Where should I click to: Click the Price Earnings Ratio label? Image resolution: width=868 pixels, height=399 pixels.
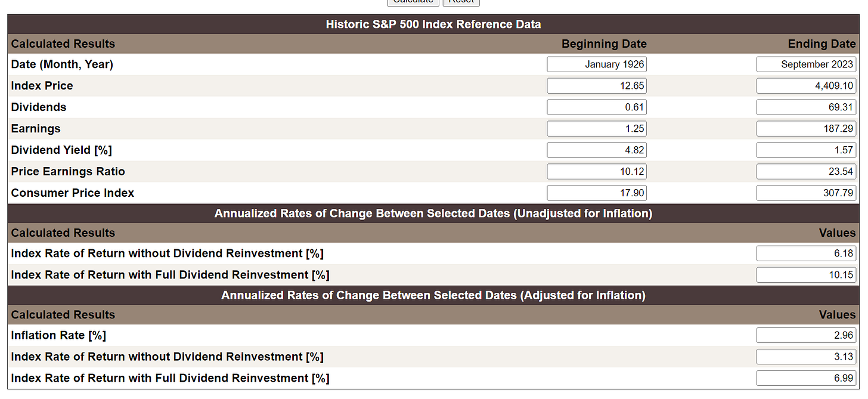pyautogui.click(x=68, y=172)
